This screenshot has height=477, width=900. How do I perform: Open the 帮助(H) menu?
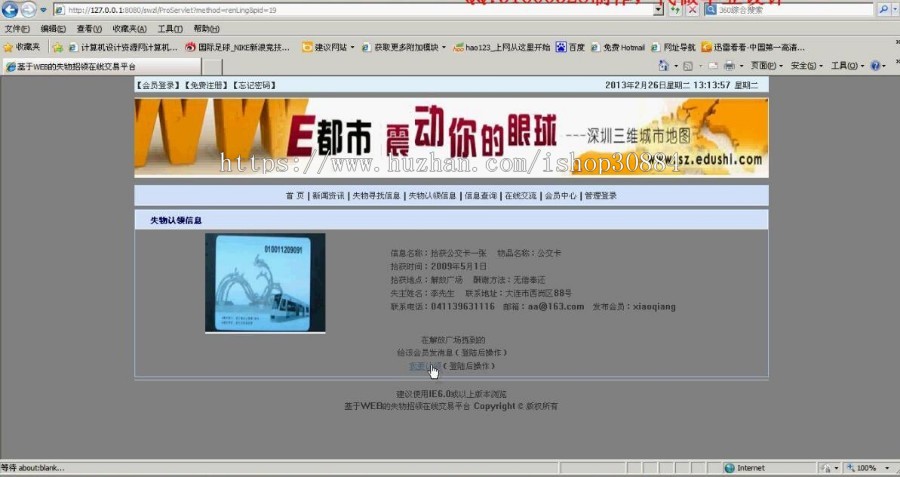[207, 29]
